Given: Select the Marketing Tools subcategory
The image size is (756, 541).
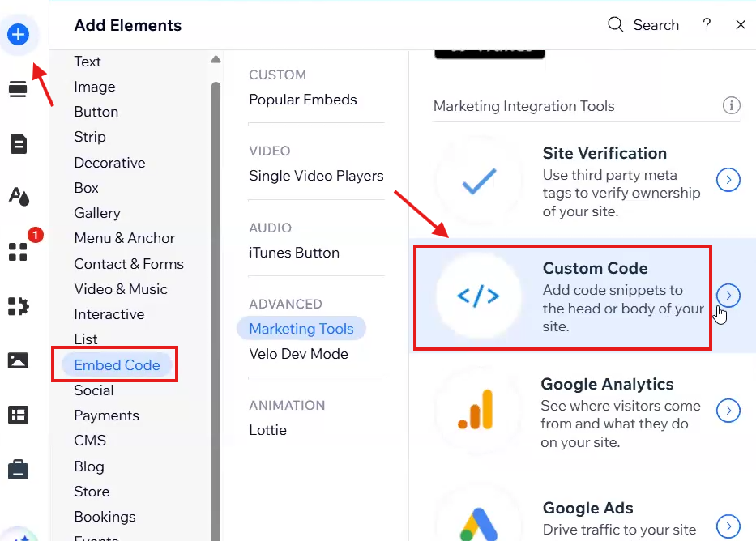Looking at the screenshot, I should (301, 329).
